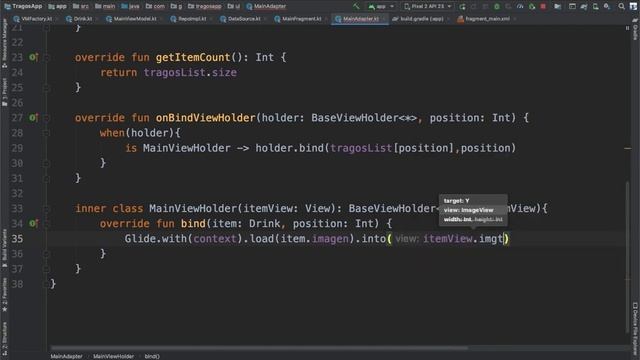640x360 pixels.
Task: Click the Make Project hammer icon
Action: click(357, 6)
